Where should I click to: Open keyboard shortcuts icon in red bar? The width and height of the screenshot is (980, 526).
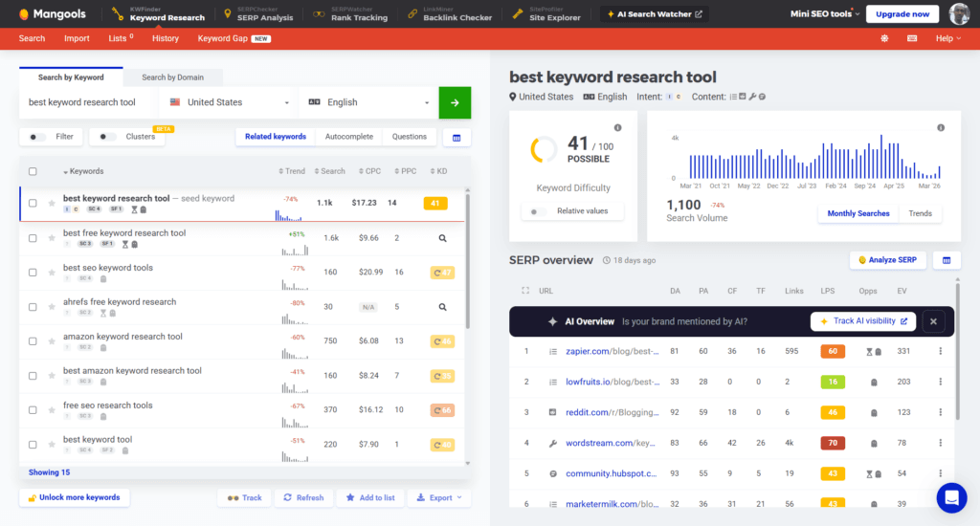[912, 38]
